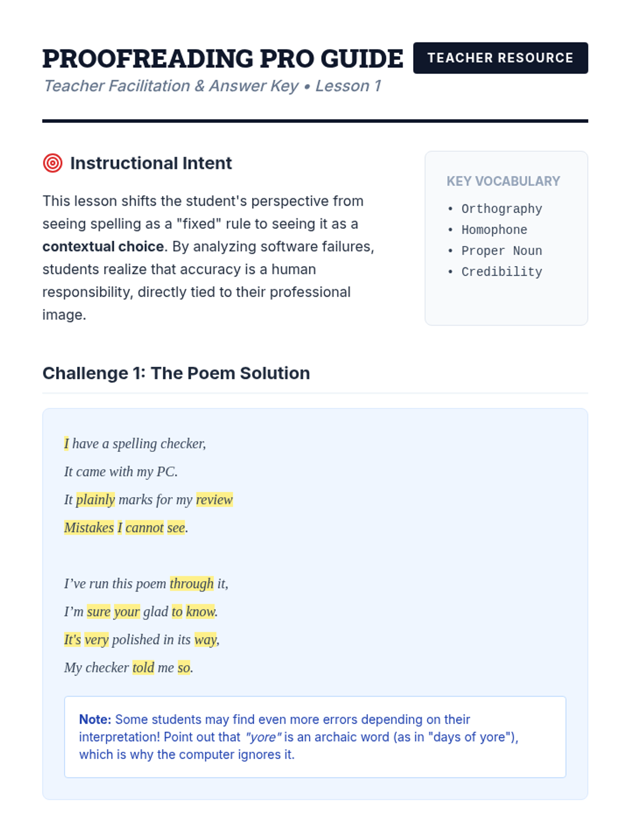Click the highlighted word review
630x840 pixels.
click(x=214, y=500)
